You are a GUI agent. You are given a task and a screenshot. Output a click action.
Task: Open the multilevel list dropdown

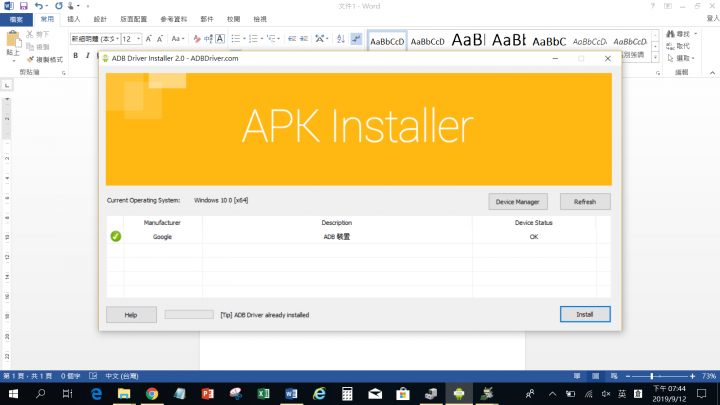coord(278,39)
